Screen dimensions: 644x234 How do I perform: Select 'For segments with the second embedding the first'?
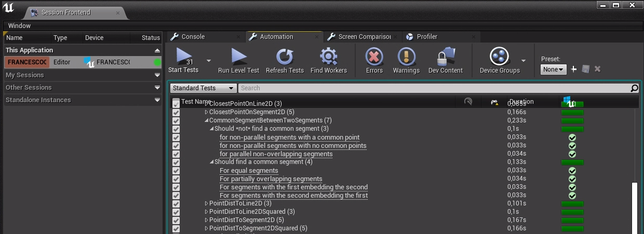coord(293,196)
